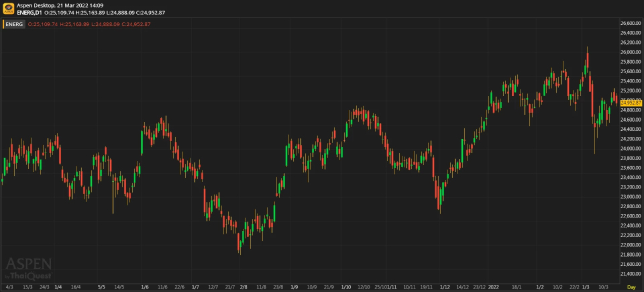Click the 22,200.00 price axis label
The width and height of the screenshot is (644, 292).
[631, 235]
